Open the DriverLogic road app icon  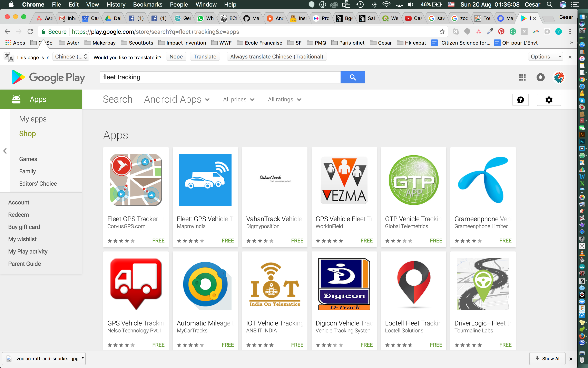(483, 284)
